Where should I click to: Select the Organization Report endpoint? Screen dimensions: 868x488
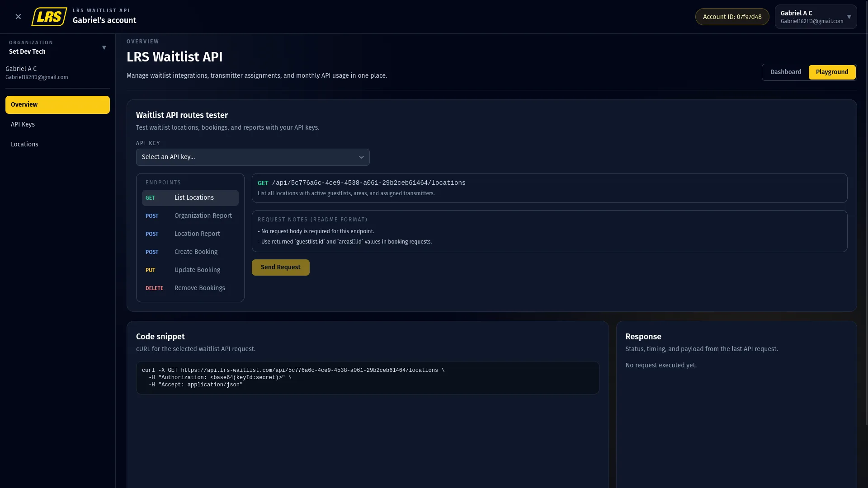coord(190,216)
